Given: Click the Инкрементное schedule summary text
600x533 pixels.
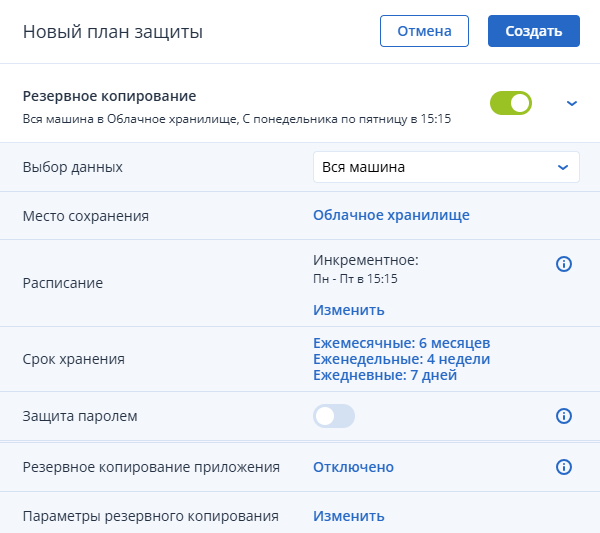Looking at the screenshot, I should [x=366, y=260].
